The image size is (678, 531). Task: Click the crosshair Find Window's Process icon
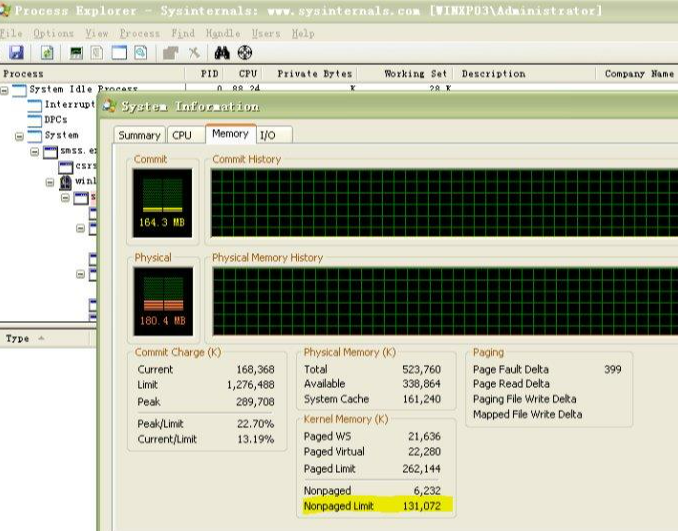pyautogui.click(x=245, y=53)
